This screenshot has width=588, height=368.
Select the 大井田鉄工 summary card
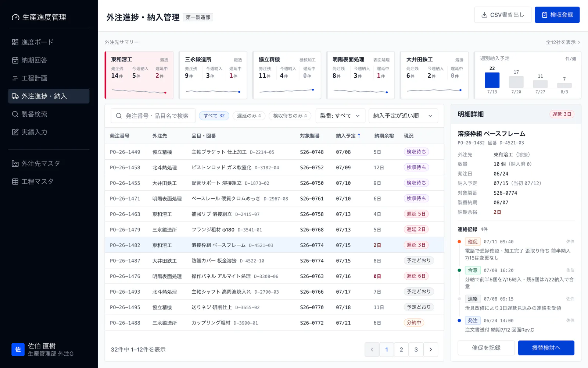point(434,75)
